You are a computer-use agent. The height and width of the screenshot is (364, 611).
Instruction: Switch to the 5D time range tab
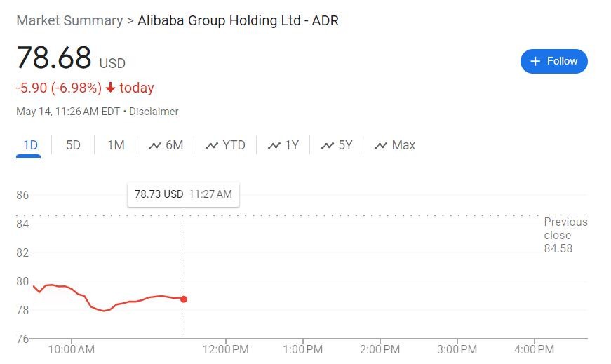[73, 145]
